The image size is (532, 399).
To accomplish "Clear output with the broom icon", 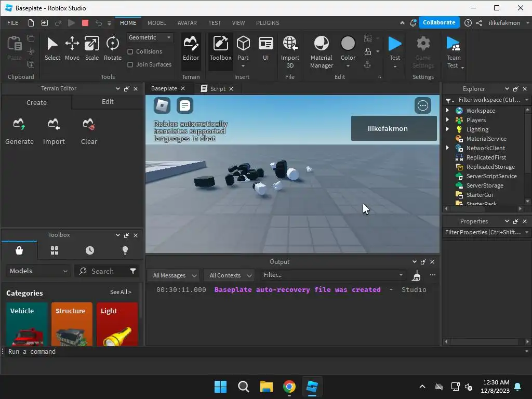I will pyautogui.click(x=416, y=275).
